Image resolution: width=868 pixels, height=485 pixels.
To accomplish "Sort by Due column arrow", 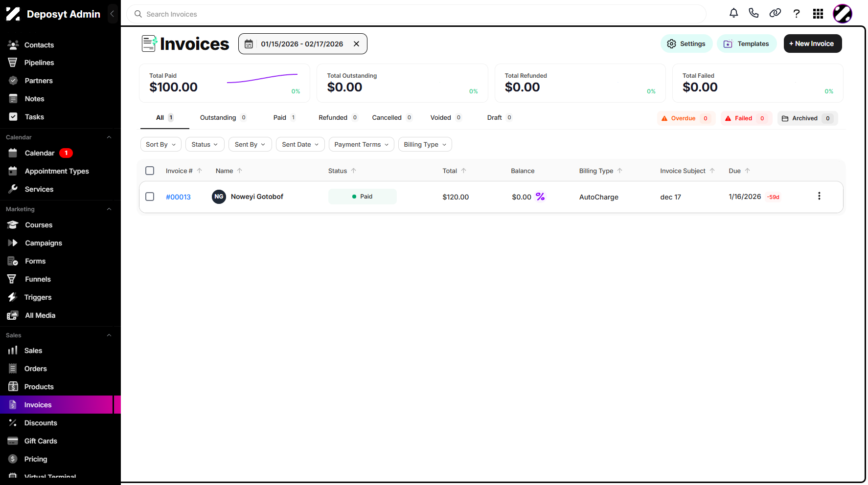I will [748, 171].
